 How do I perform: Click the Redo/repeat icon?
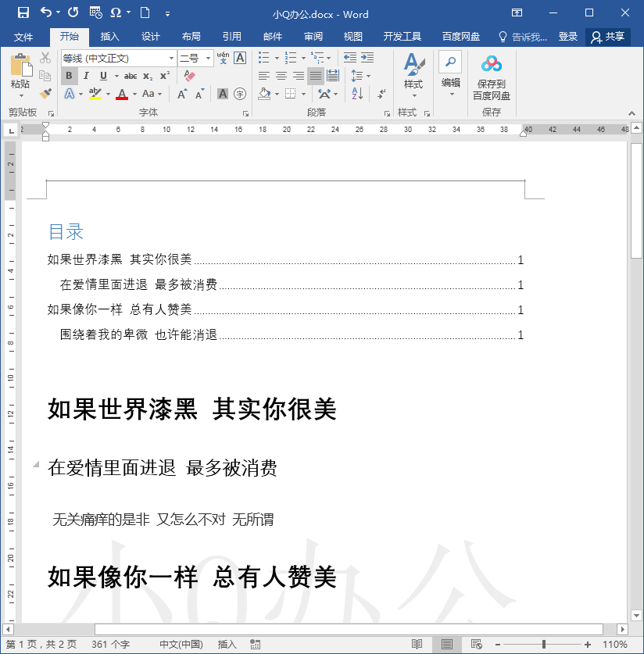tap(73, 13)
